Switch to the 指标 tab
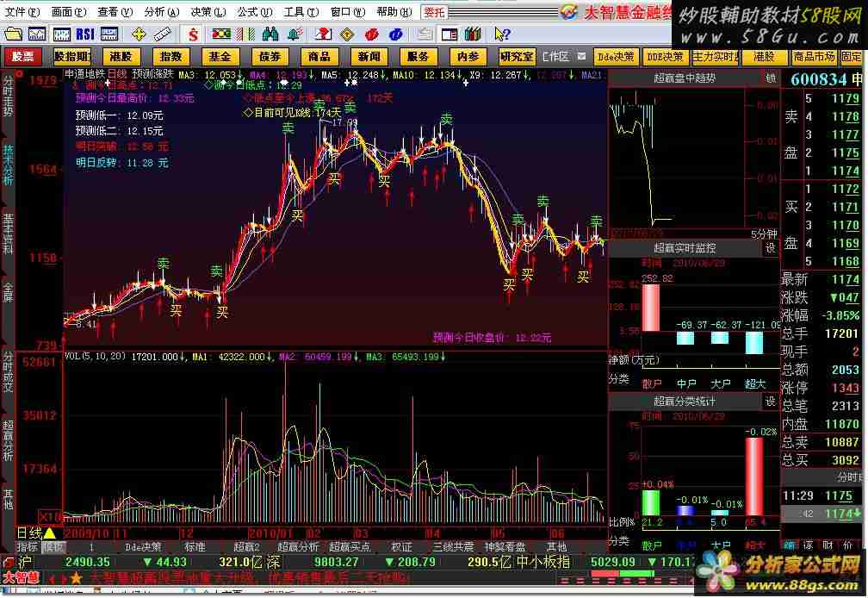The image size is (868, 598). 28,547
